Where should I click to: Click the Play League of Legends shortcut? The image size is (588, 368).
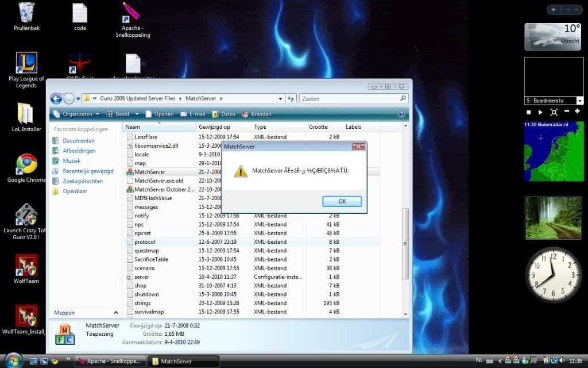click(26, 63)
